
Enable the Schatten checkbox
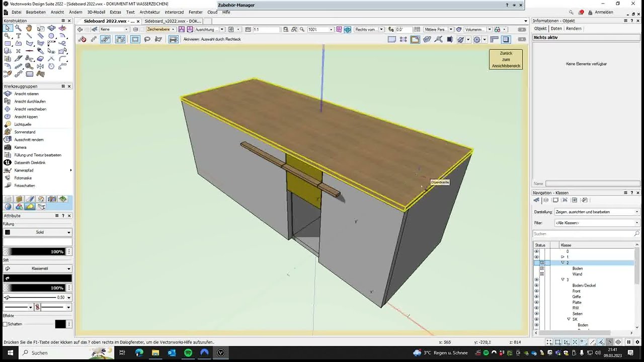tap(6, 324)
